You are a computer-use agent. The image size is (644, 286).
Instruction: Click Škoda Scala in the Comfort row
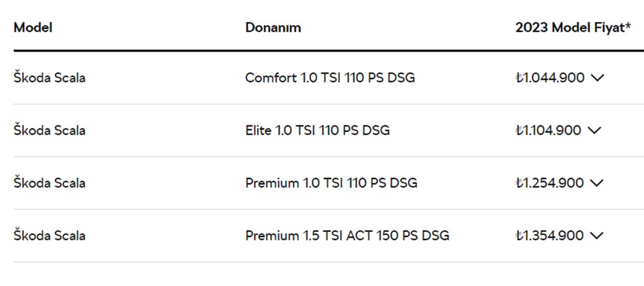coord(50,78)
